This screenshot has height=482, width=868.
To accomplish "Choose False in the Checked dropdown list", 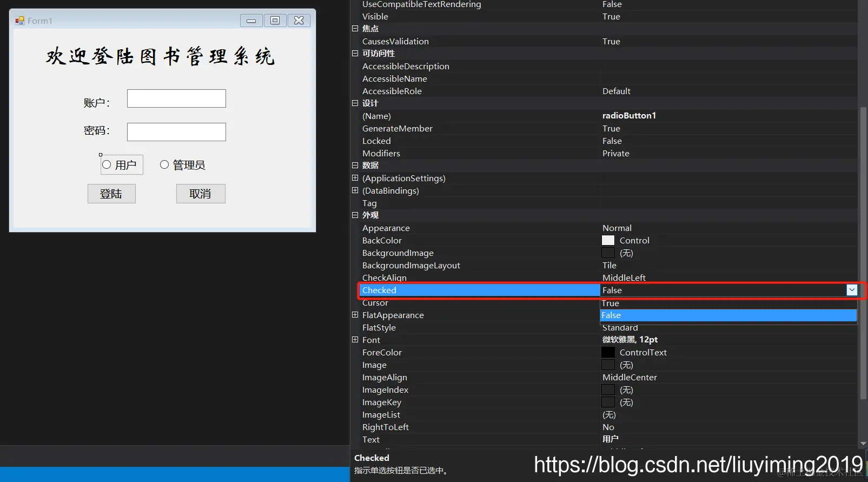I will point(728,315).
